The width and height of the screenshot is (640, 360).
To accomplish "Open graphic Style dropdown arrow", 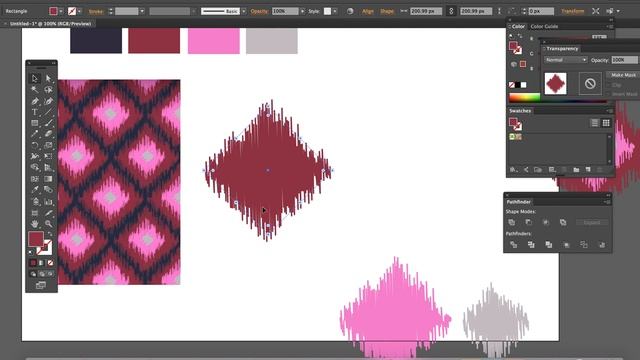I will coord(335,11).
